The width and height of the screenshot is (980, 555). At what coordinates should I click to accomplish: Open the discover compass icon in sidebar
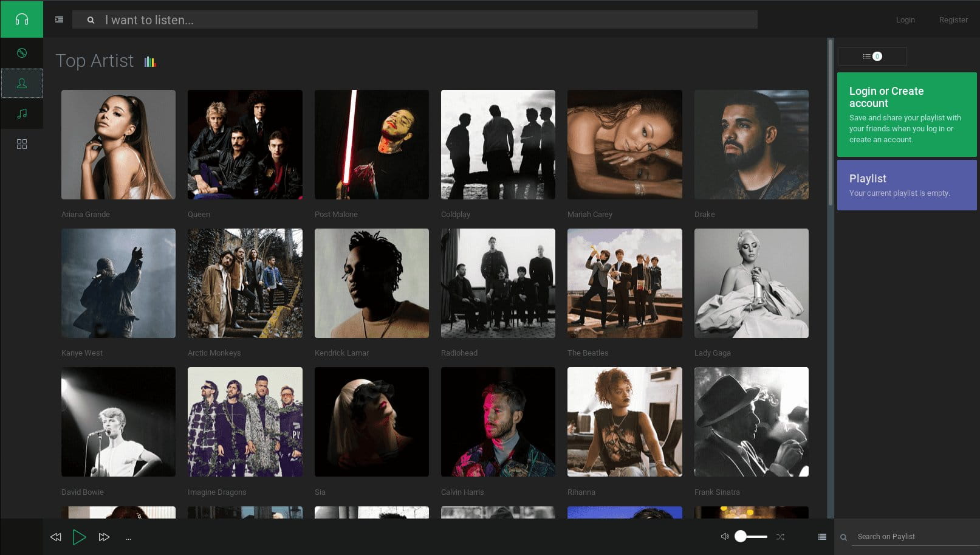[22, 53]
